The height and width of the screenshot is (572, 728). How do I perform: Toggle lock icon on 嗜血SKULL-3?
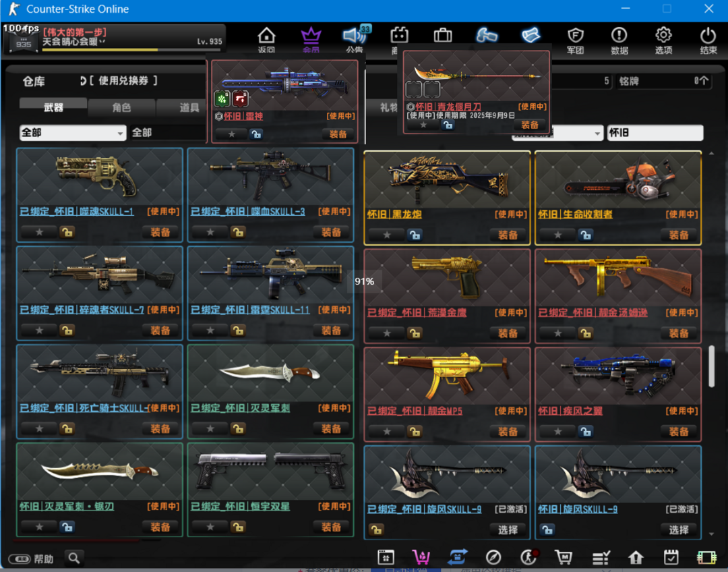coord(238,232)
